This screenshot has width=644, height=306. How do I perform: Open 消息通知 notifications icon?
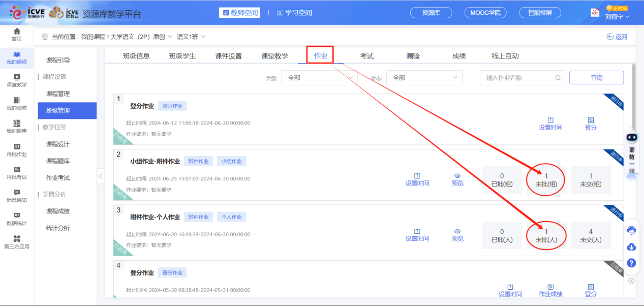(x=17, y=196)
